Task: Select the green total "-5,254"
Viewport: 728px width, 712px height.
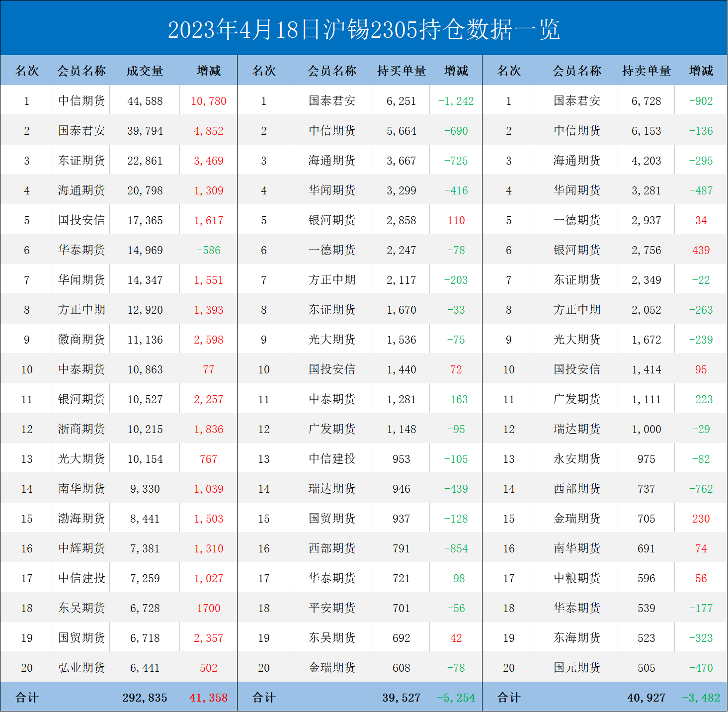Action: pos(456,698)
